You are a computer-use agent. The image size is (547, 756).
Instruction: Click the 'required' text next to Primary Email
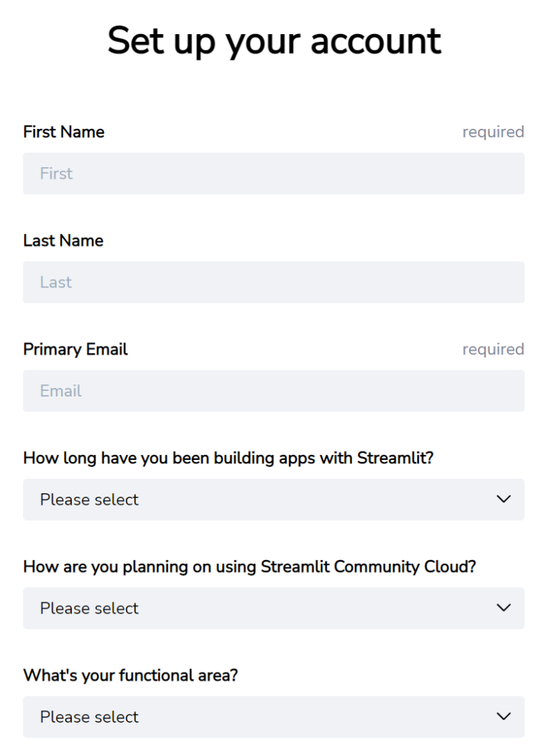coord(493,349)
